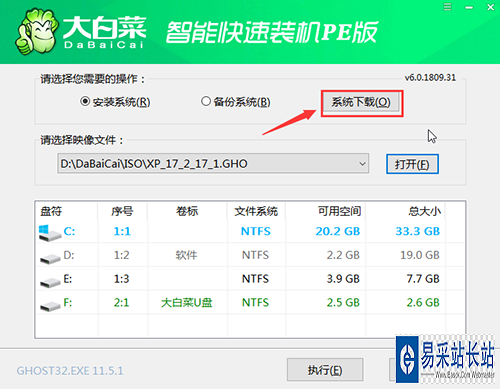Click the 19.0 GB total size cell
The height and width of the screenshot is (389, 500).
coord(420,255)
